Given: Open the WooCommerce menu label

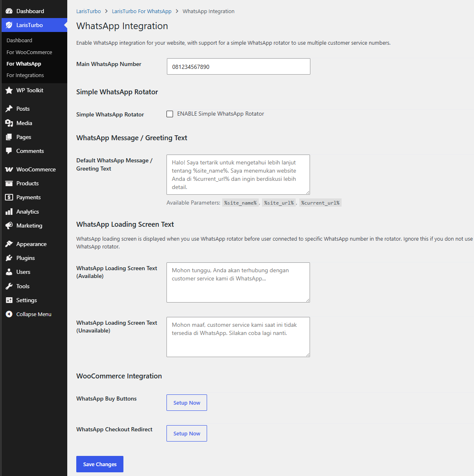Looking at the screenshot, I should [x=36, y=169].
